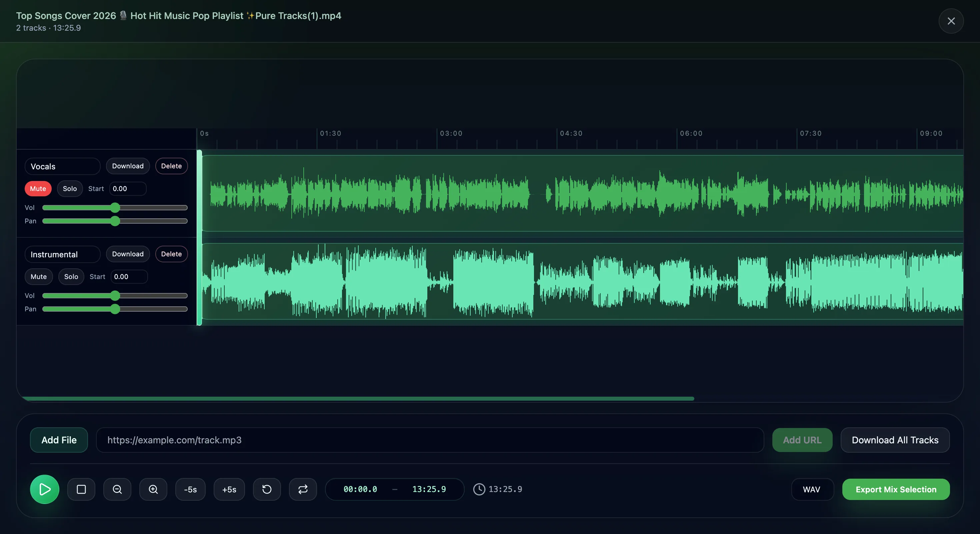Adjust the Vocals Vol slider handle
This screenshot has width=980, height=534.
115,208
